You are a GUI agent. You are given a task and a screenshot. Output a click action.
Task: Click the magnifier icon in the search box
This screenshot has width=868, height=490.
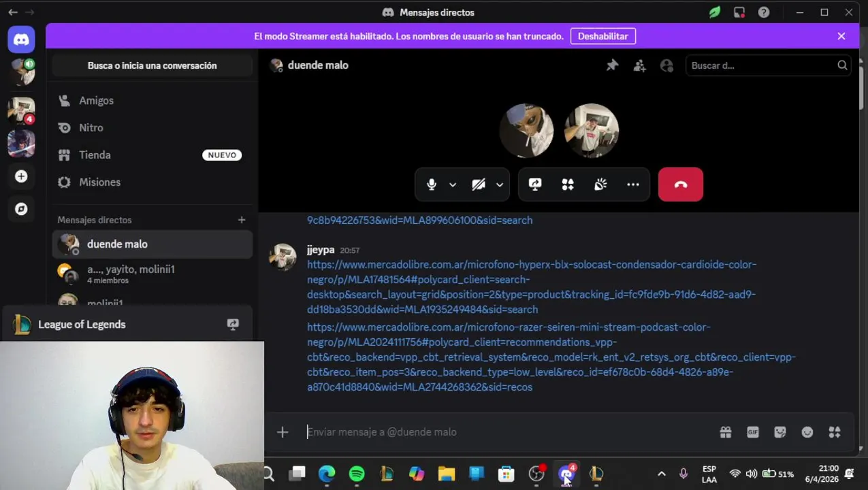(842, 65)
